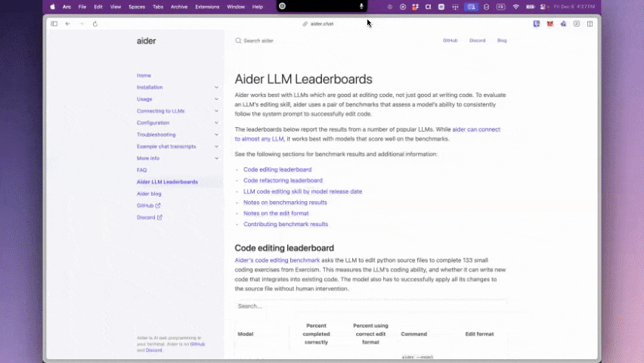Image resolution: width=644 pixels, height=363 pixels.
Task: Open the Edit menu
Action: 98,7
